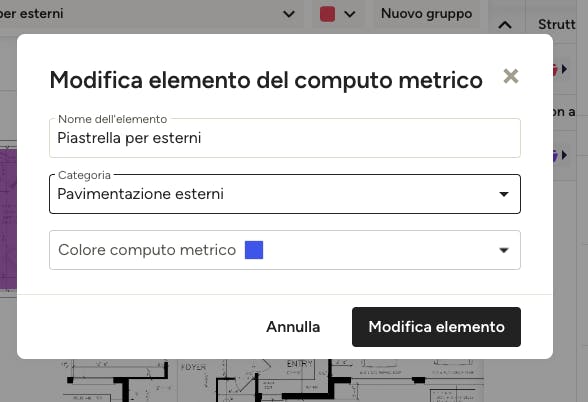Viewport: 588px width, 402px height.
Task: Click the purple highlighted area on plan
Action: (8, 219)
